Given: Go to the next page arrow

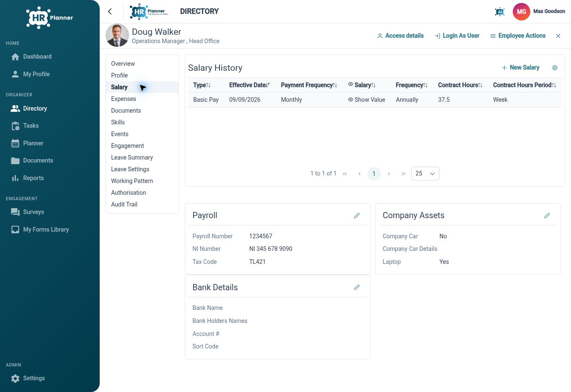Looking at the screenshot, I should coord(389,174).
